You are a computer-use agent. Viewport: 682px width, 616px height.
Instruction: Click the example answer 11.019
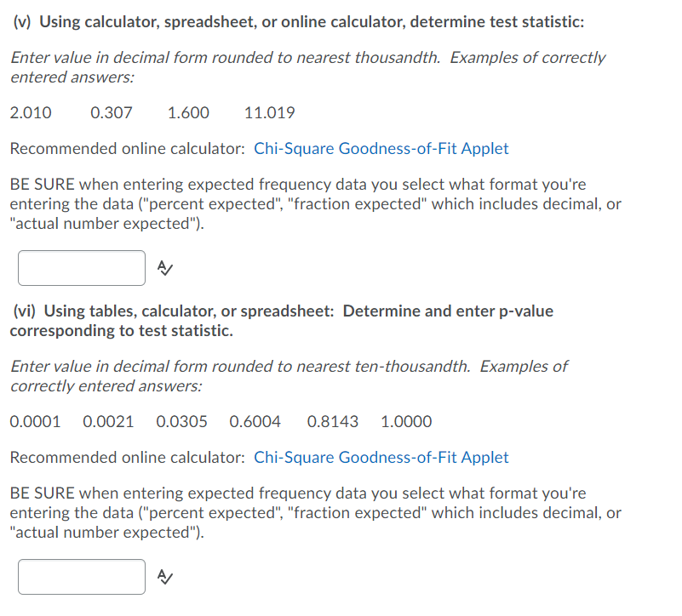click(x=269, y=113)
